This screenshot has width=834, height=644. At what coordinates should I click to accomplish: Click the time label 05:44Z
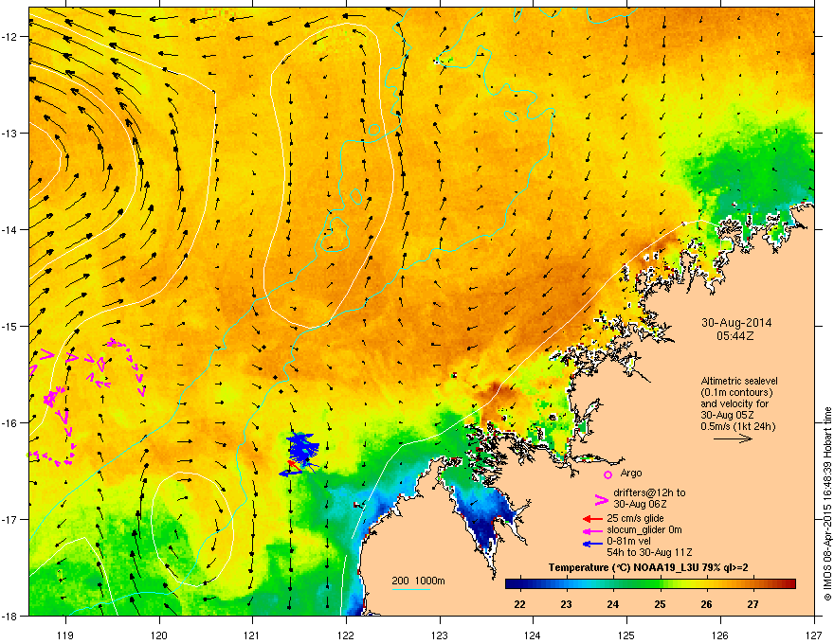click(x=735, y=336)
